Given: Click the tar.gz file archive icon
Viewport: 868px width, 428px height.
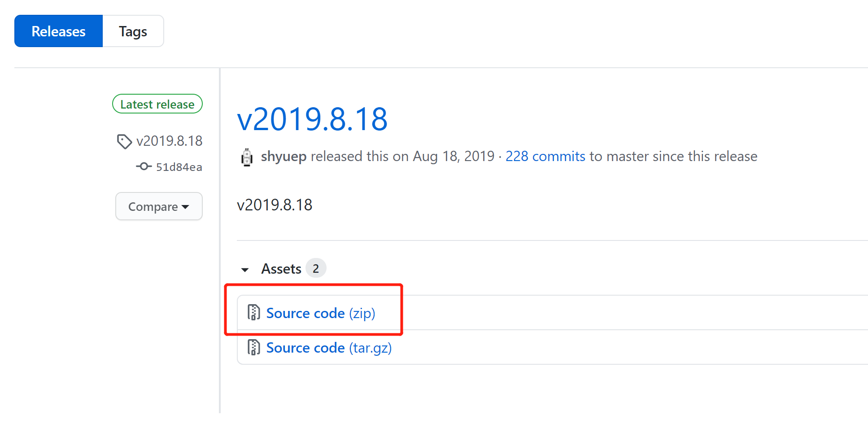Looking at the screenshot, I should [254, 347].
